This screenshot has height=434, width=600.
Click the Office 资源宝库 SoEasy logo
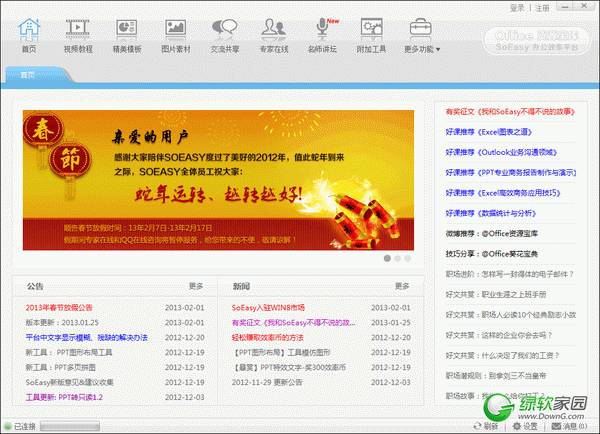click(536, 41)
